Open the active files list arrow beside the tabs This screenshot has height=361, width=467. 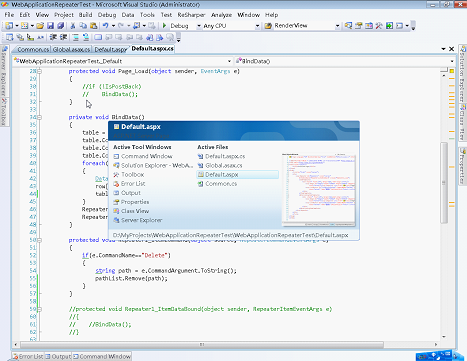tap(443, 49)
